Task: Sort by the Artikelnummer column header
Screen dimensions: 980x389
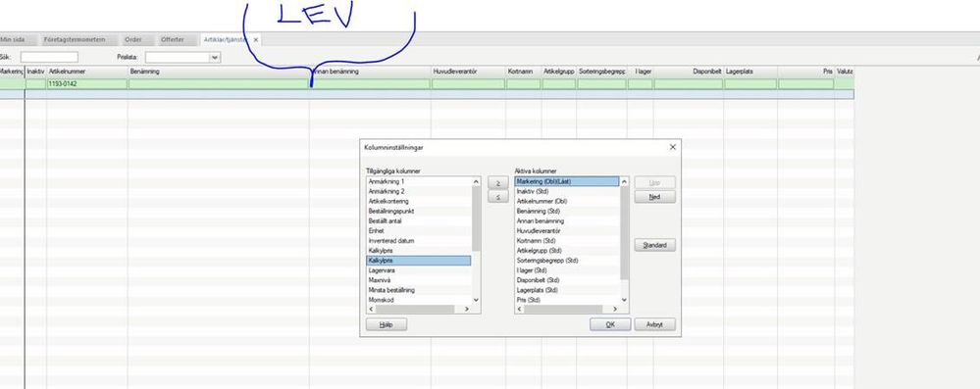Action: click(x=87, y=72)
